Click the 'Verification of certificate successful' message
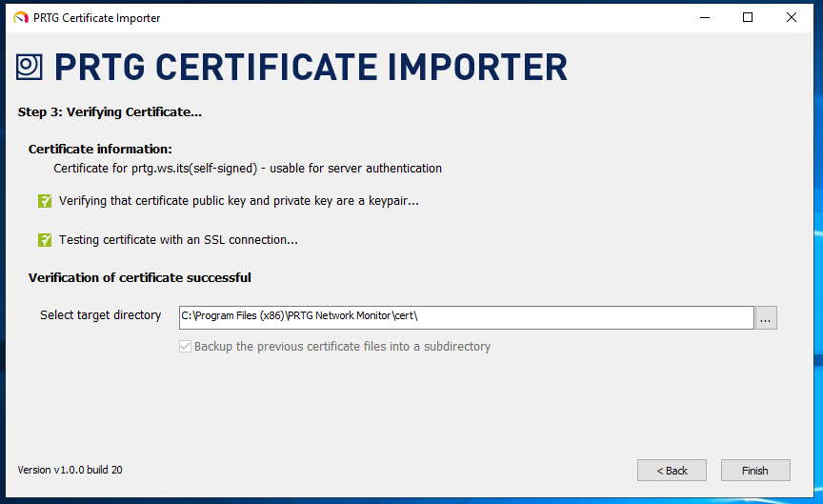This screenshot has width=823, height=504. tap(140, 278)
